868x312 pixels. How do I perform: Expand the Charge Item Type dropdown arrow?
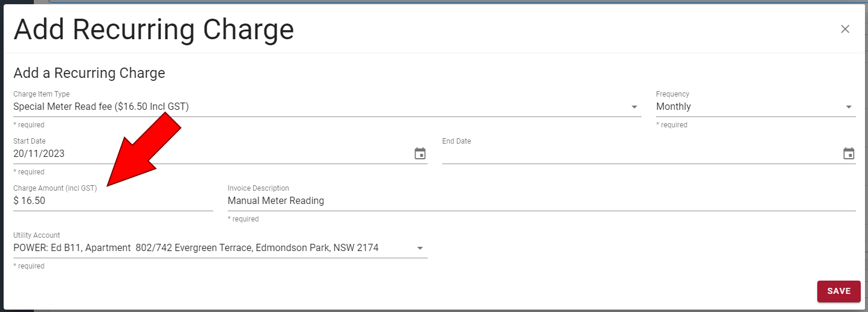634,107
